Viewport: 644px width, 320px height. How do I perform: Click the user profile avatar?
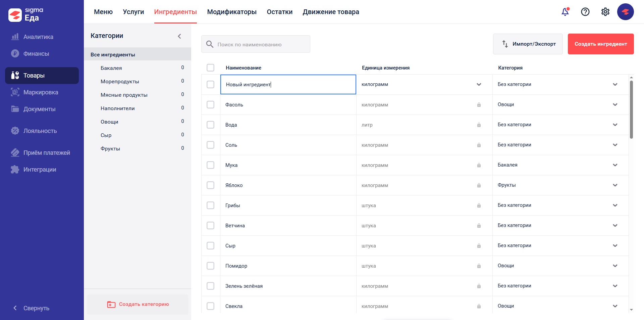(x=626, y=12)
